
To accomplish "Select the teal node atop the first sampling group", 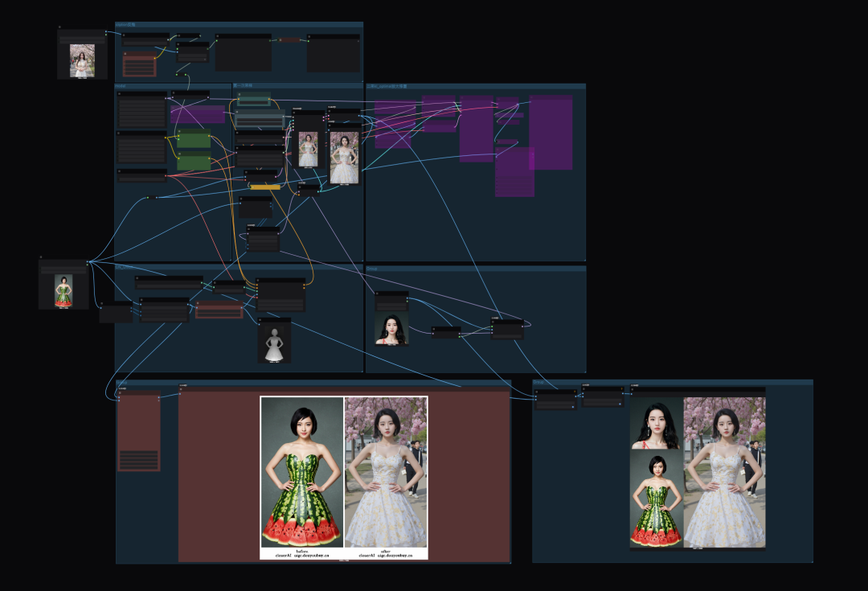I will [x=253, y=99].
